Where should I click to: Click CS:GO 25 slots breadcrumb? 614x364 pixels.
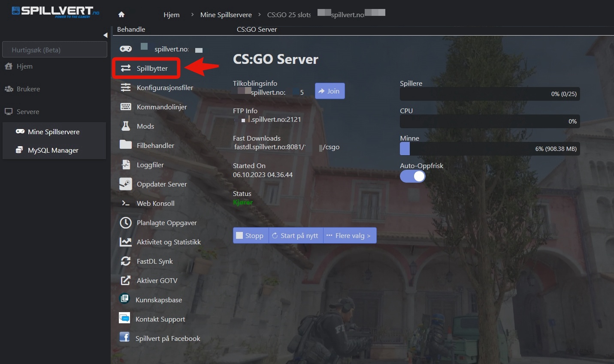[x=289, y=15]
